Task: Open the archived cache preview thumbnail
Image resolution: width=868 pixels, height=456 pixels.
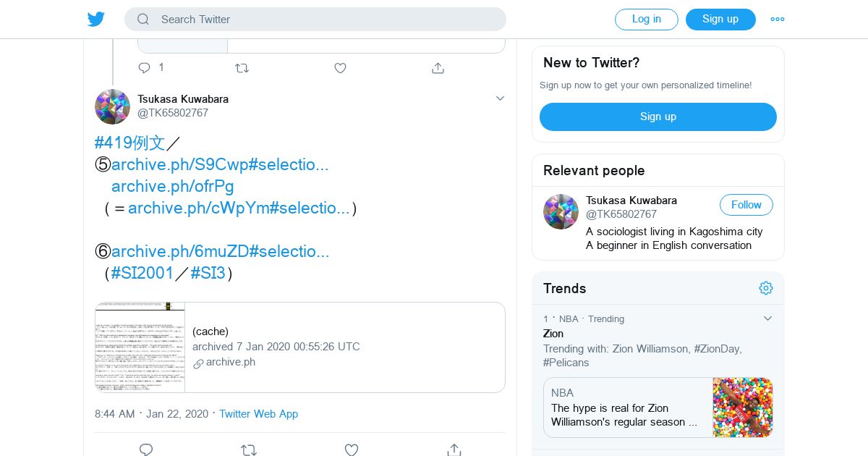Action: click(140, 347)
